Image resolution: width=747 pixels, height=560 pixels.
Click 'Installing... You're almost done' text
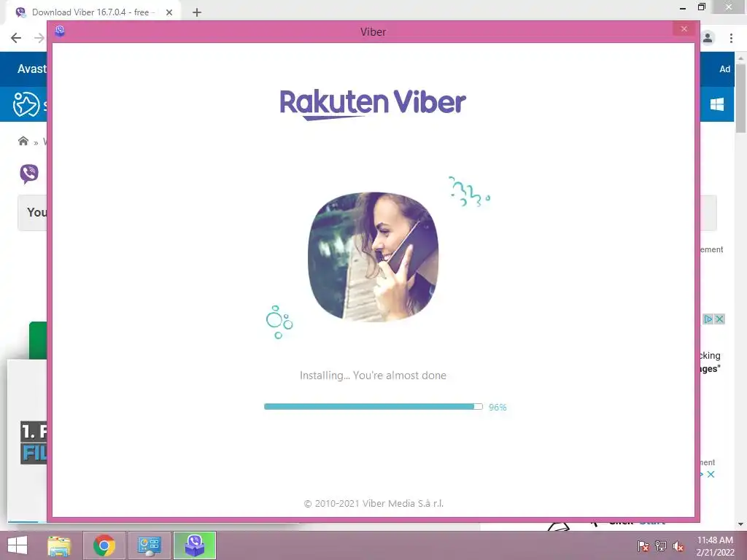point(373,376)
